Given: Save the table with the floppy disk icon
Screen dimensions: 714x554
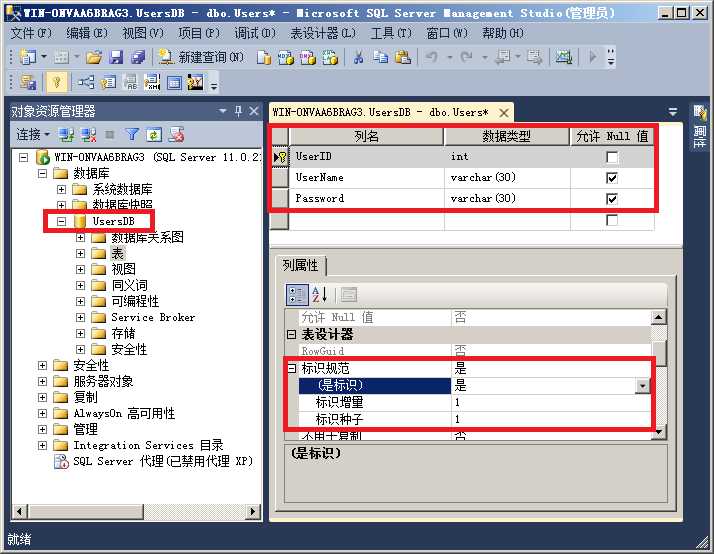Looking at the screenshot, I should point(116,57).
